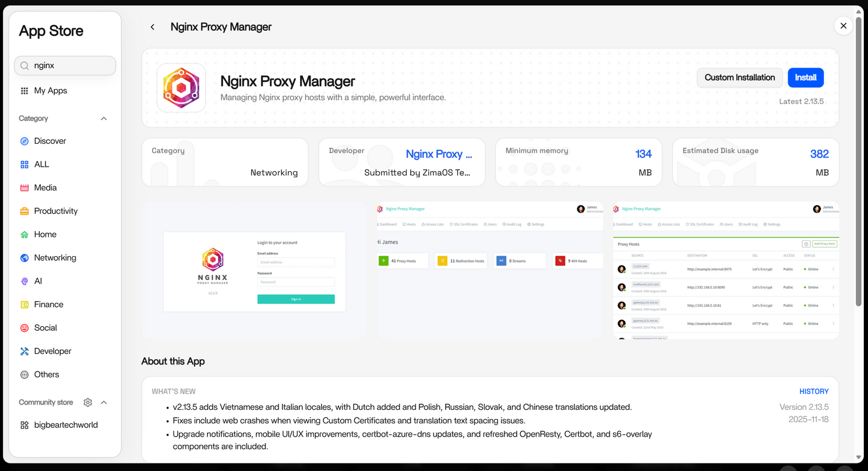Viewport: 868px width, 471px height.
Task: Open Community store settings gear
Action: click(88, 402)
